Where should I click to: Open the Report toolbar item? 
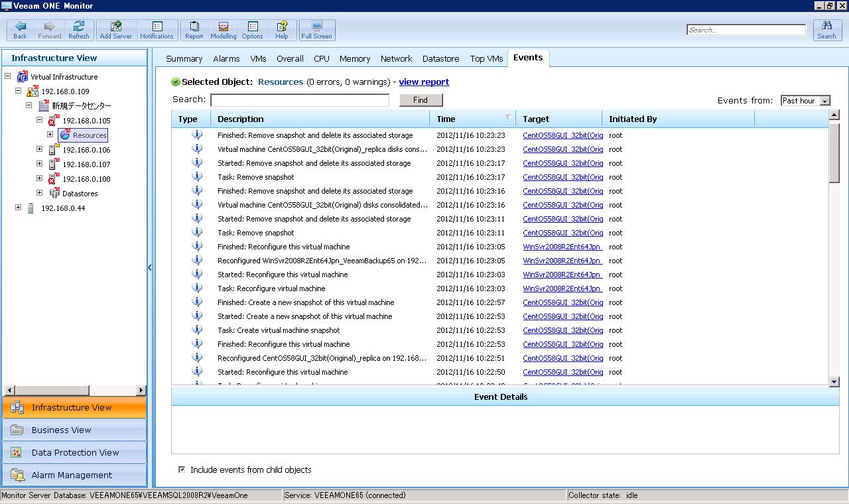[194, 30]
